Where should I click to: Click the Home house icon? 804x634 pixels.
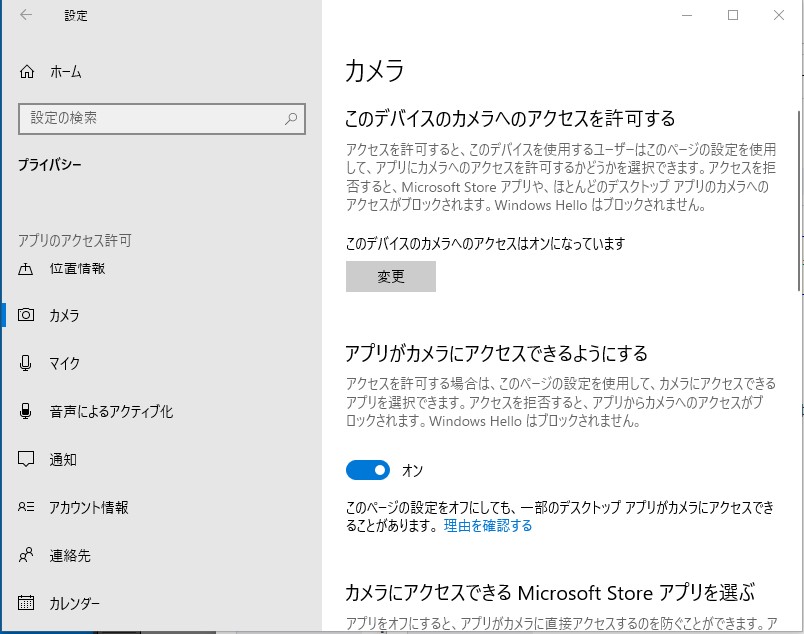(x=27, y=71)
